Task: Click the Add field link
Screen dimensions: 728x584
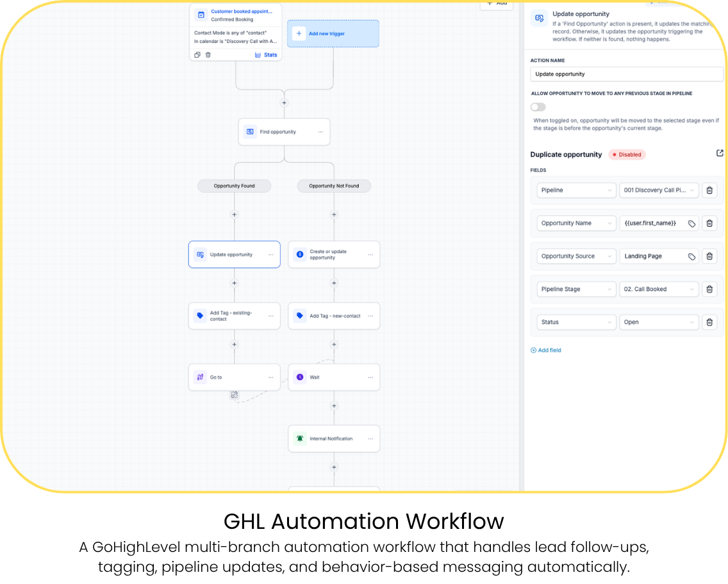Action: pyautogui.click(x=546, y=350)
